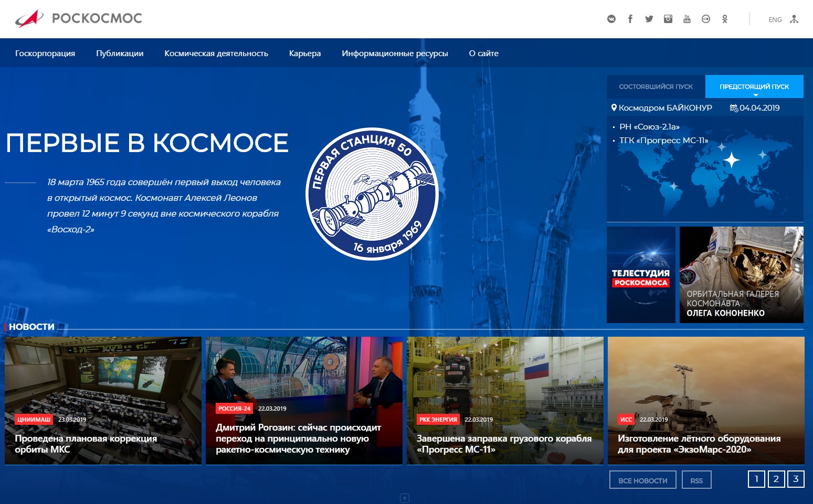Click the launch date 04.04.2019
Viewport: 813px width, 504px height.
coord(759,108)
